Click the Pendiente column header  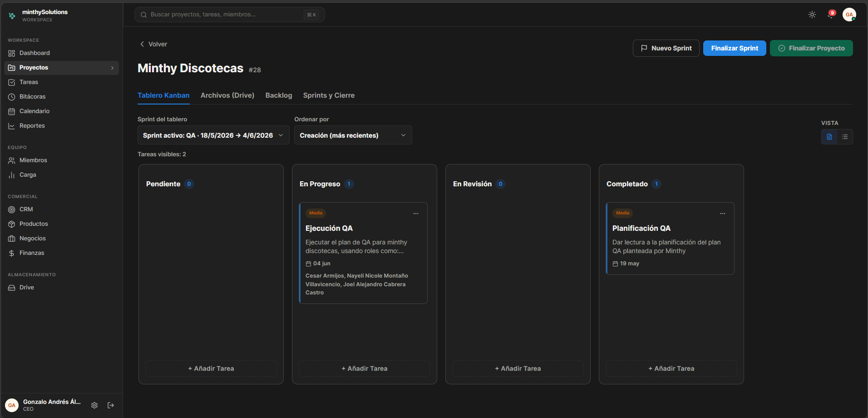[163, 184]
